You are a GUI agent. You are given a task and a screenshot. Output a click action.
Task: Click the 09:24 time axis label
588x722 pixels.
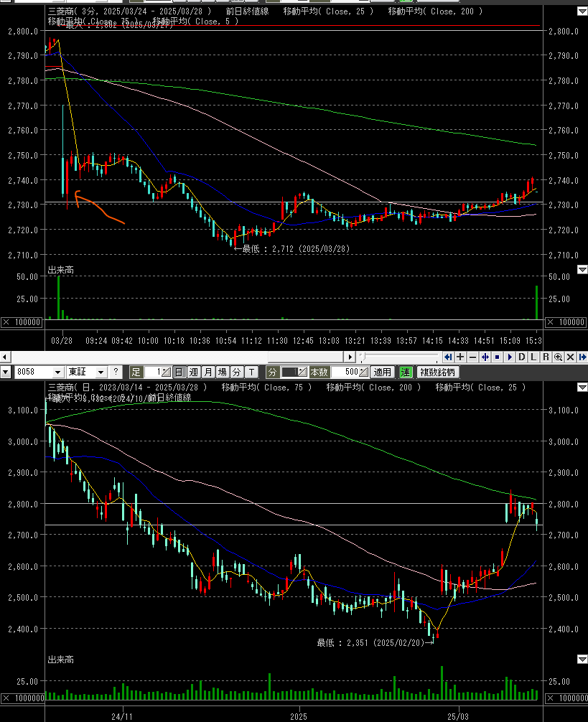95,341
